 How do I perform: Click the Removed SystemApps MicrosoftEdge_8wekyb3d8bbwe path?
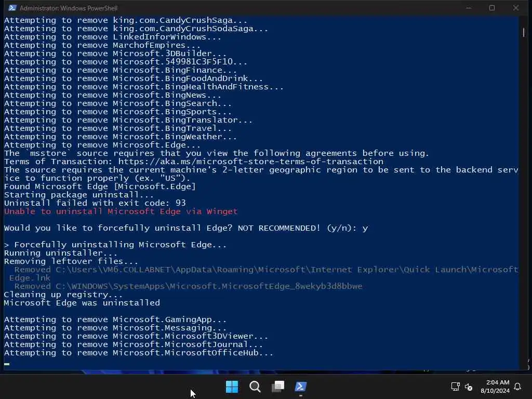tap(188, 286)
